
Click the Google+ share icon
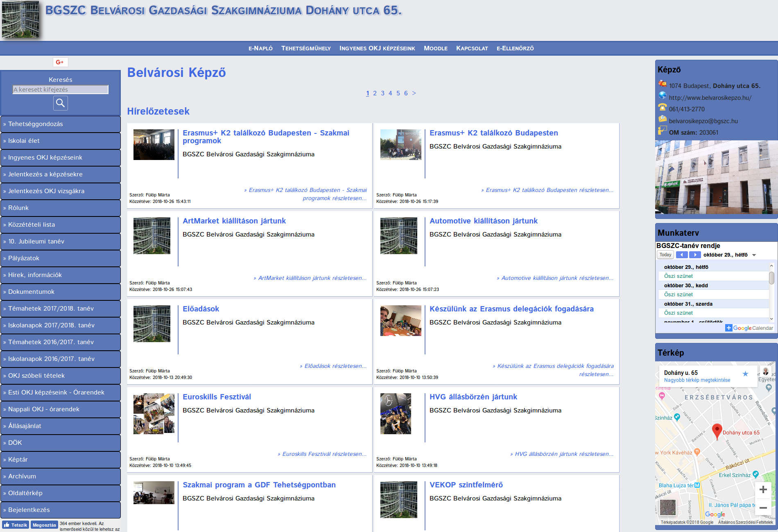click(60, 62)
